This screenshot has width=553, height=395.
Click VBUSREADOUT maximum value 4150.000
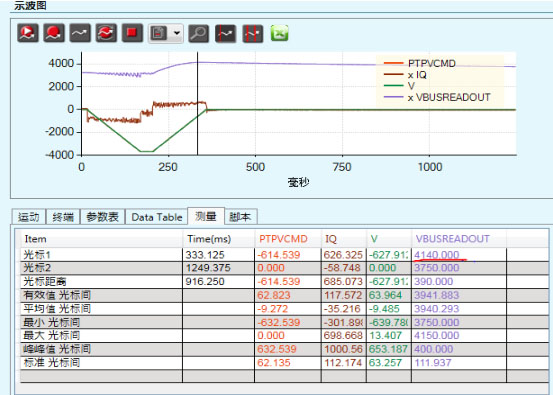(x=437, y=335)
